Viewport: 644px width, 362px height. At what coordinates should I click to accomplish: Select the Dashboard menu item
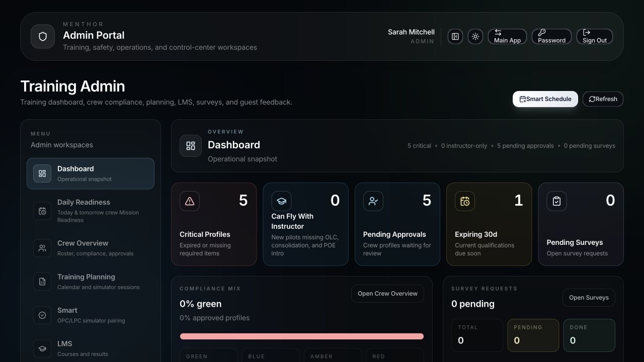[x=91, y=173]
